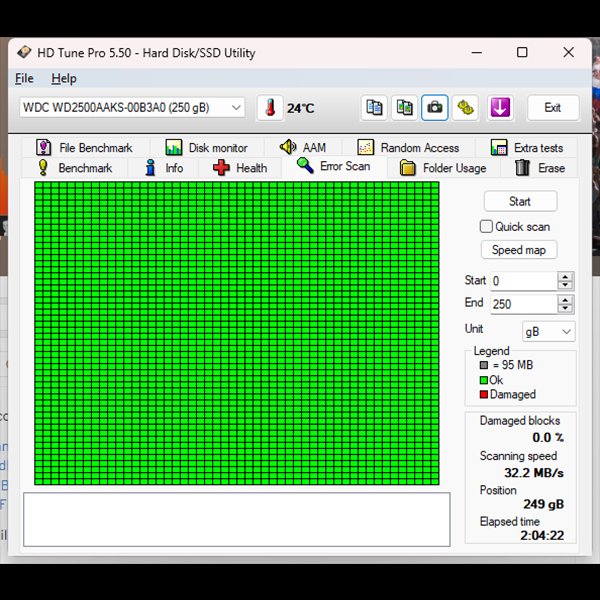The height and width of the screenshot is (600, 600).
Task: Click the empty log box below the grid
Action: pyautogui.click(x=236, y=519)
